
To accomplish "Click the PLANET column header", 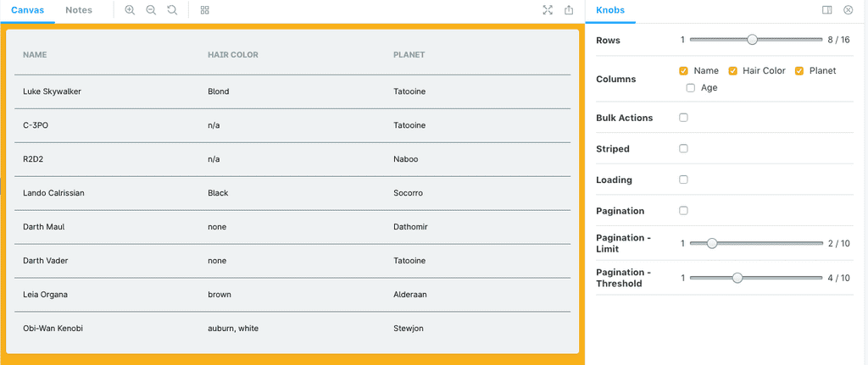I will 409,55.
